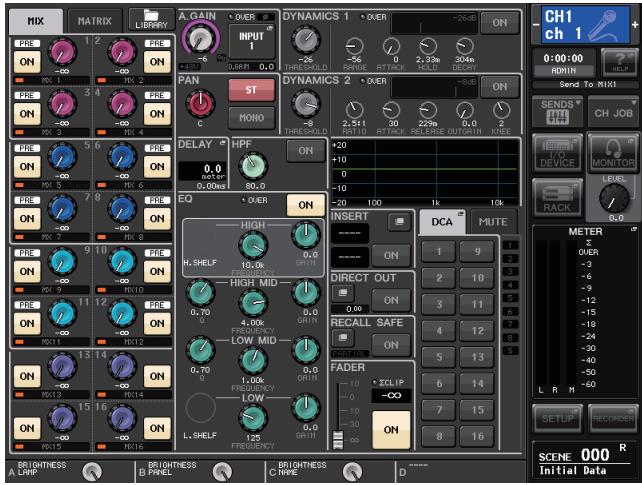Screen dimensions: 642x485
Task: Select next channel with plus arrow
Action: [635, 25]
